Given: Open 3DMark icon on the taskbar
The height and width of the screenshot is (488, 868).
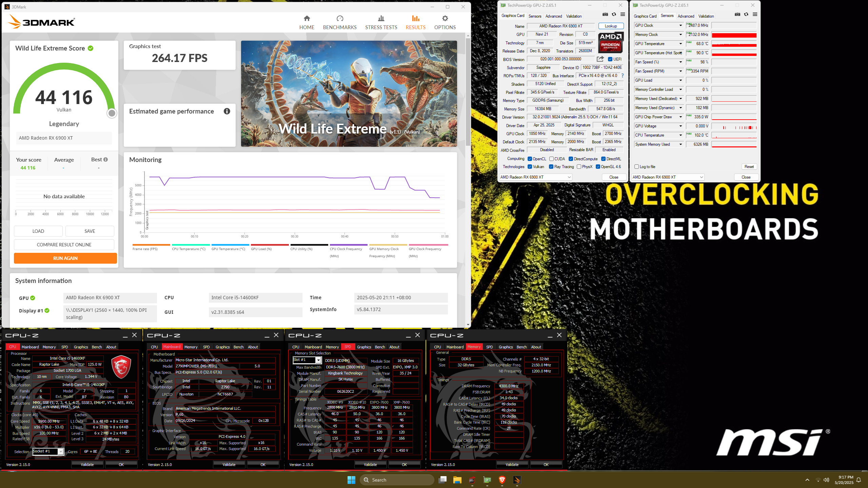Looking at the screenshot, I should [517, 480].
